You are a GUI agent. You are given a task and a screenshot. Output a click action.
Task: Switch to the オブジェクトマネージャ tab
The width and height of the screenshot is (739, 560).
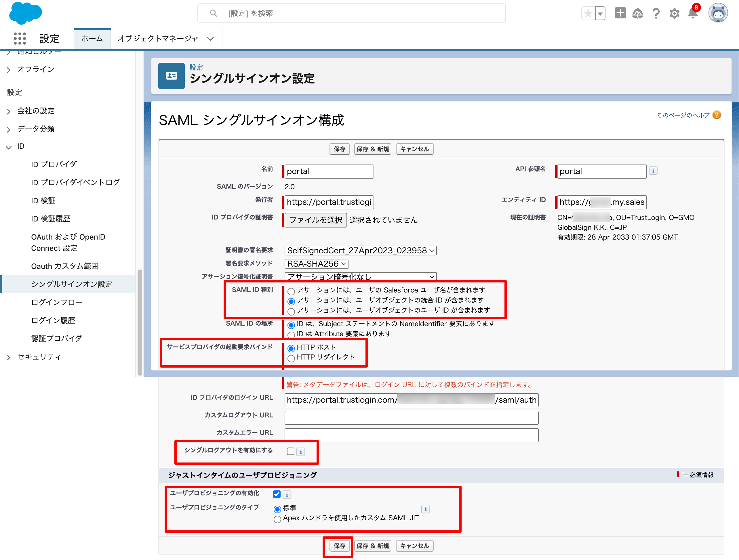tap(158, 39)
